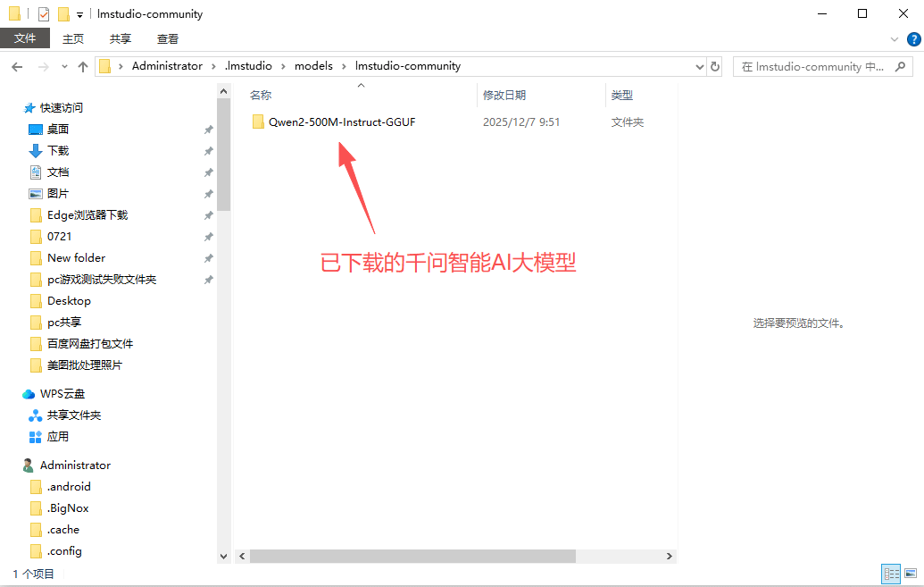Click the search magnifier in the search box
This screenshot has width=924, height=587.
(x=900, y=66)
